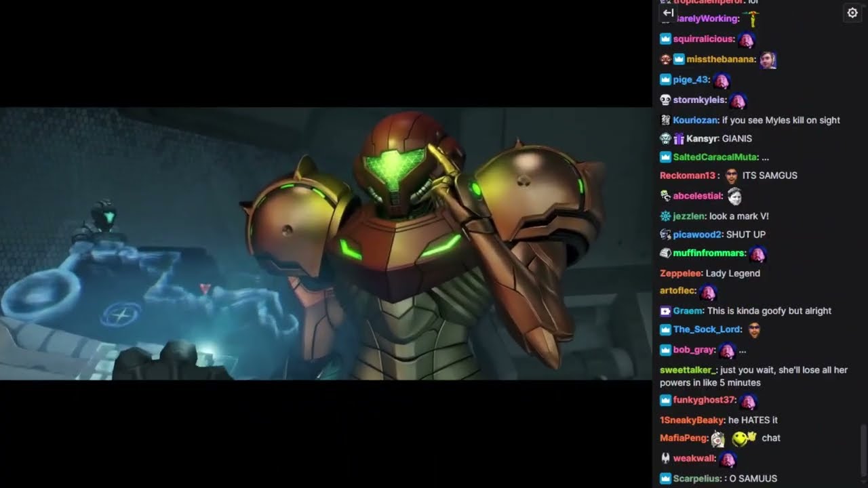Click the emote in stormkyleis's message
Image resolution: width=868 pixels, height=488 pixels.
pyautogui.click(x=738, y=101)
